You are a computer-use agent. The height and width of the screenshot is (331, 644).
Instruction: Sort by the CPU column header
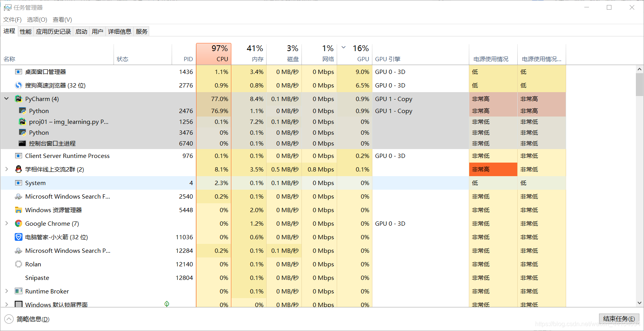tap(214, 54)
